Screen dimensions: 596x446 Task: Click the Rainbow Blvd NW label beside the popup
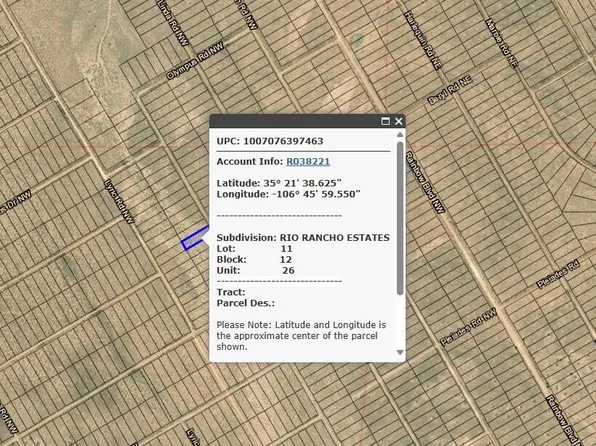(425, 183)
